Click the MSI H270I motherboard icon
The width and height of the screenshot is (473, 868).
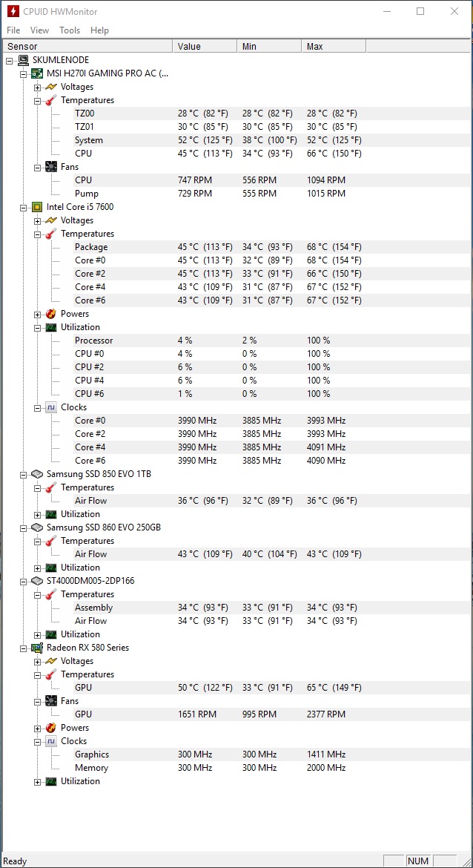pos(37,73)
